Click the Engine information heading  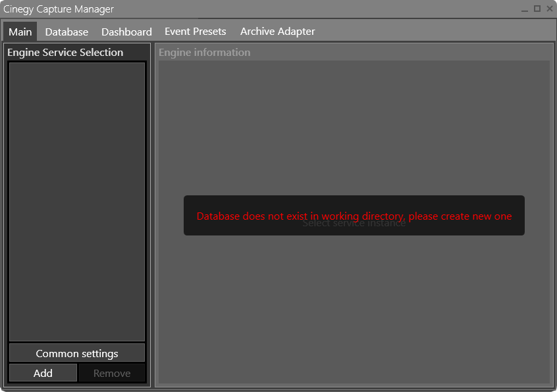pyautogui.click(x=205, y=53)
